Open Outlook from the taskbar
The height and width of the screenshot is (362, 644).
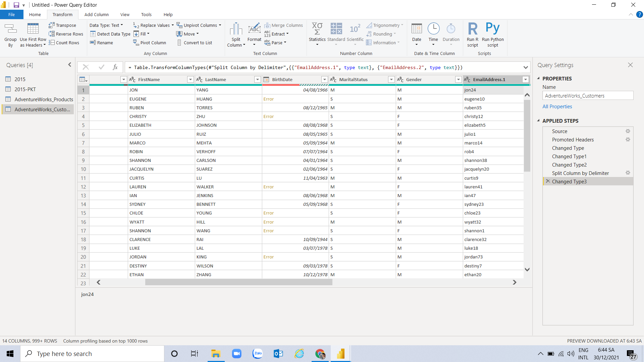(x=278, y=354)
